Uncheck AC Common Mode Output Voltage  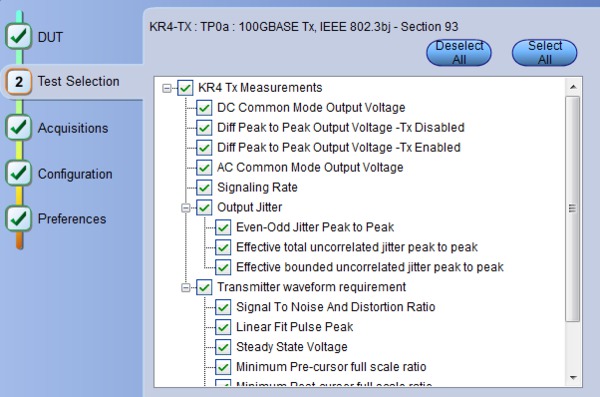pyautogui.click(x=204, y=168)
